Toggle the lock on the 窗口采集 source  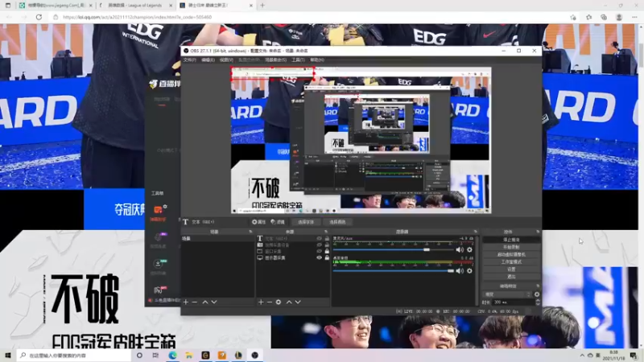[327, 251]
